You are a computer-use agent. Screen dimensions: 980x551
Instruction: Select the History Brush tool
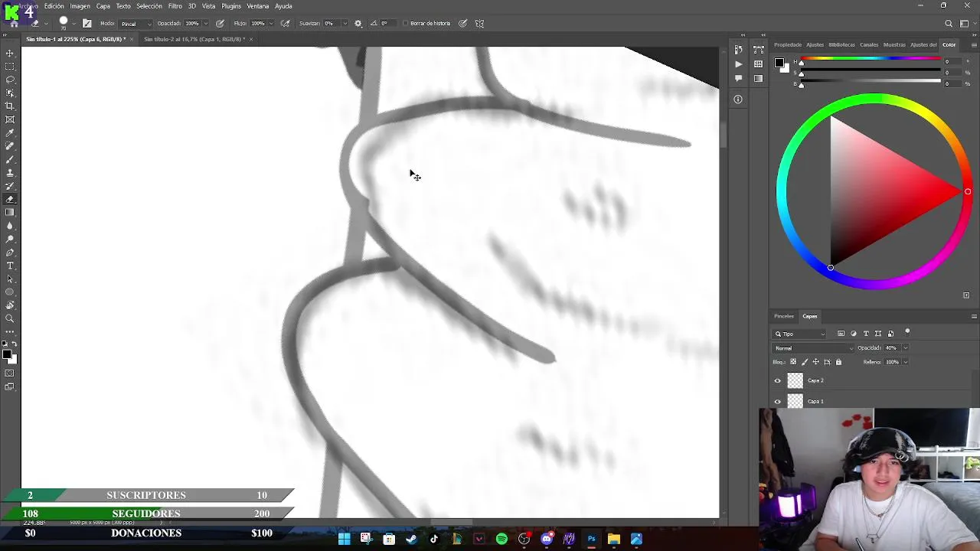(x=10, y=186)
